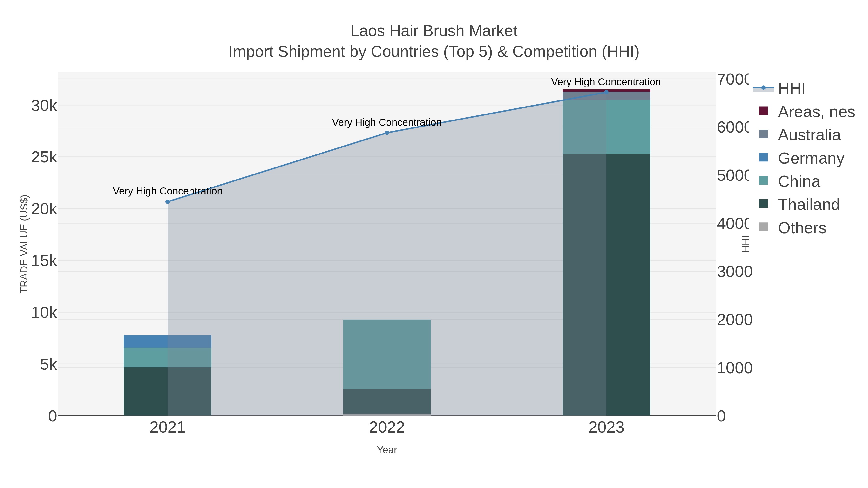
Task: Click the 15k left axis tick
Action: [x=44, y=261]
